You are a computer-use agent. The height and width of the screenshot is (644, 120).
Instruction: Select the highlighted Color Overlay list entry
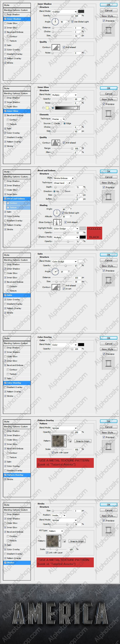[17, 383]
